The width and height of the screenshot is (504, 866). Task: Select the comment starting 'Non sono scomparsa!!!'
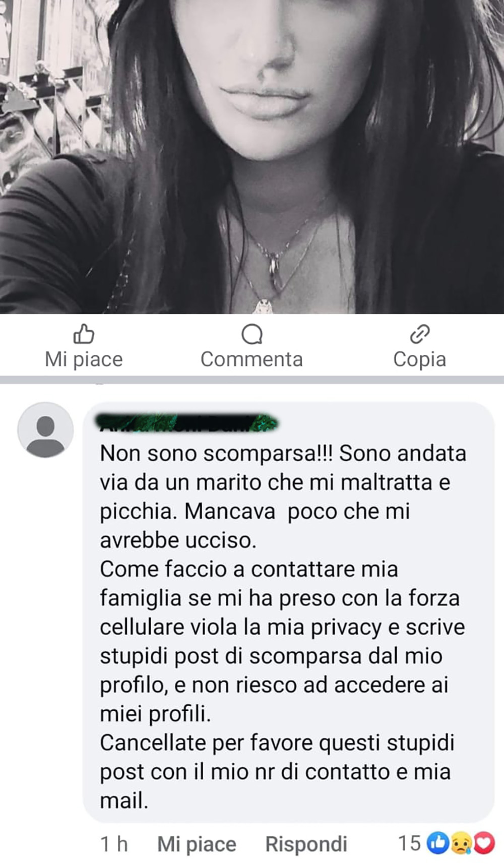click(288, 612)
